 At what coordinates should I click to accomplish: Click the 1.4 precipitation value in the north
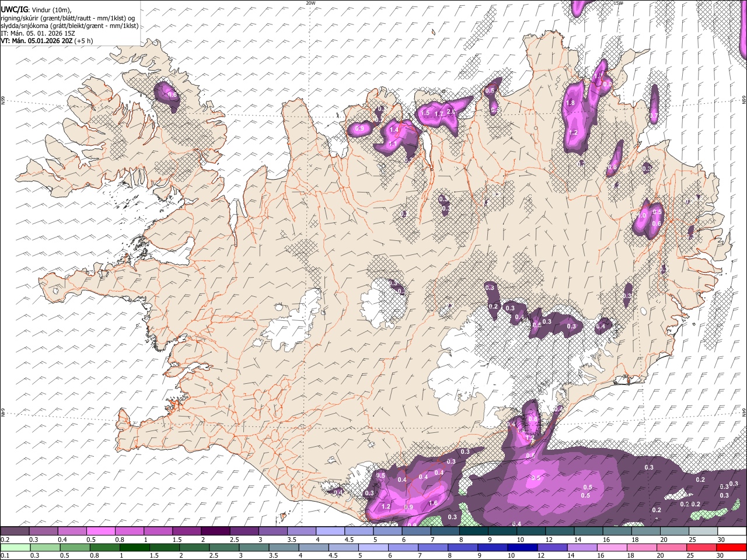click(x=394, y=130)
